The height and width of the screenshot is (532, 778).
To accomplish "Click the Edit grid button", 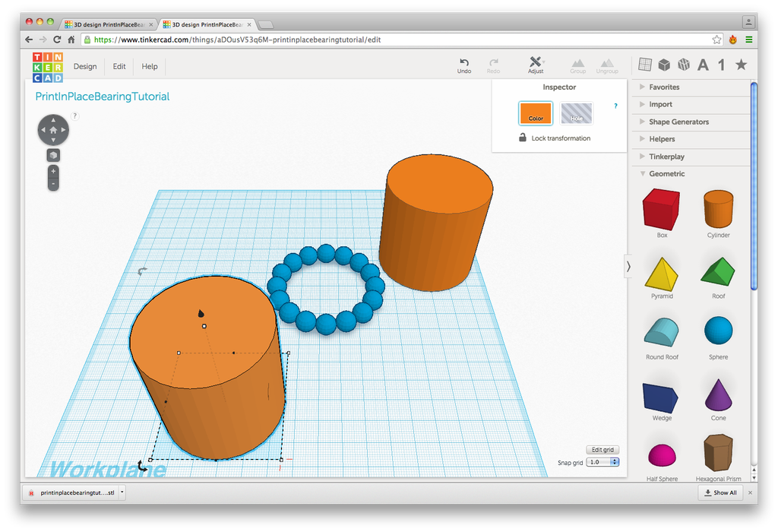I will pyautogui.click(x=602, y=450).
